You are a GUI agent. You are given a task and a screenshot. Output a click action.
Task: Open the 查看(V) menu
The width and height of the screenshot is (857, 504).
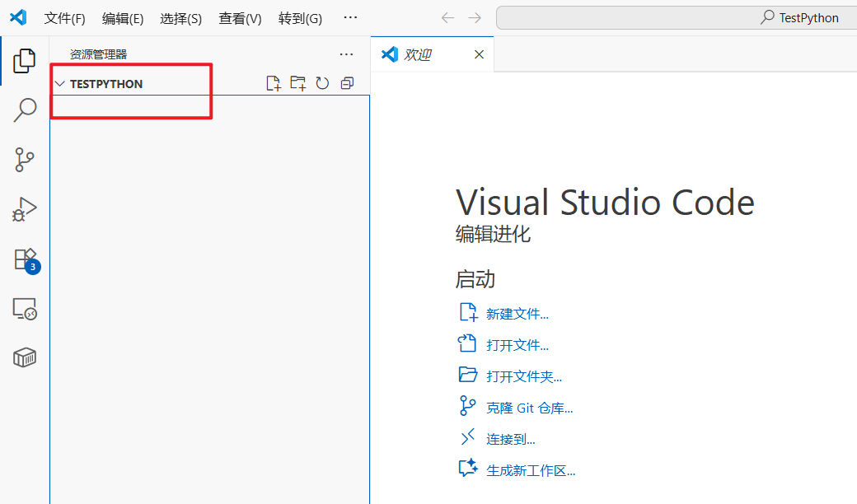(x=240, y=19)
